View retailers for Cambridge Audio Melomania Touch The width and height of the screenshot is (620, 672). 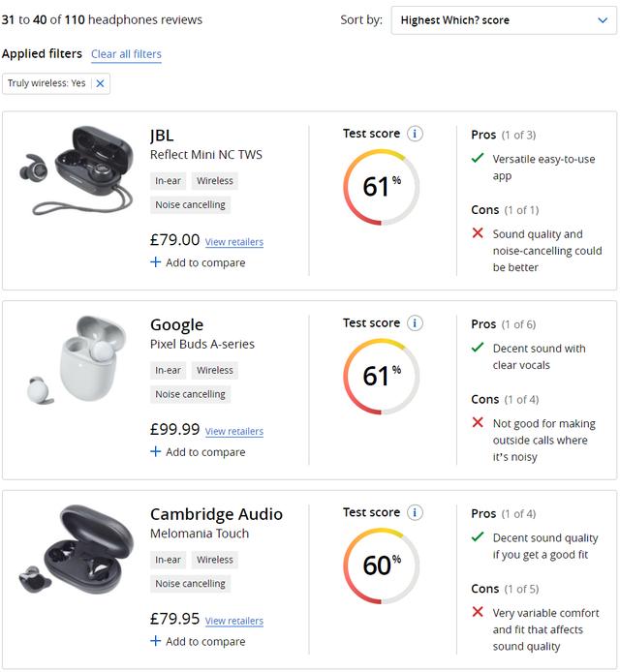234,621
